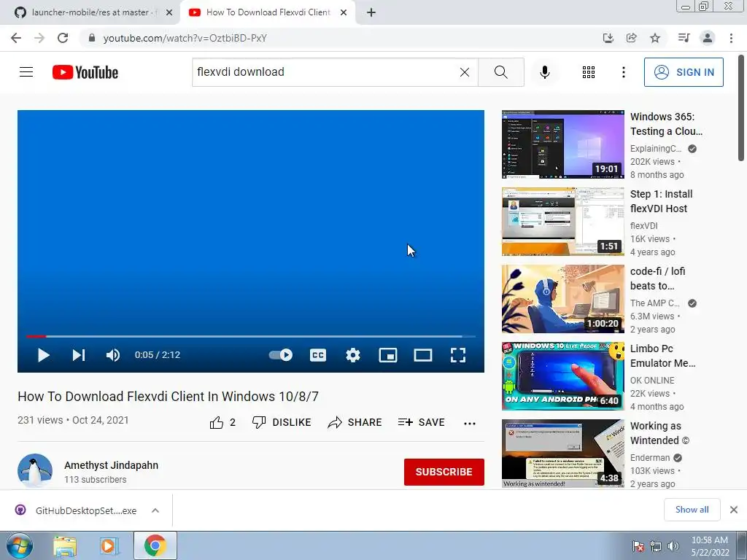747x560 pixels.
Task: Switch to theater mode
Action: click(423, 355)
